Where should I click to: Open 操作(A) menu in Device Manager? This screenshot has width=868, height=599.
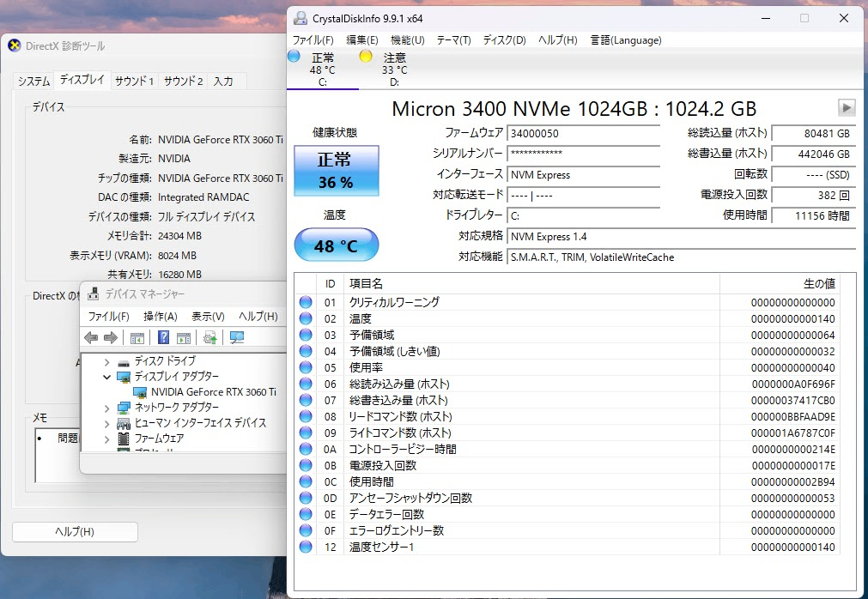[x=160, y=317]
